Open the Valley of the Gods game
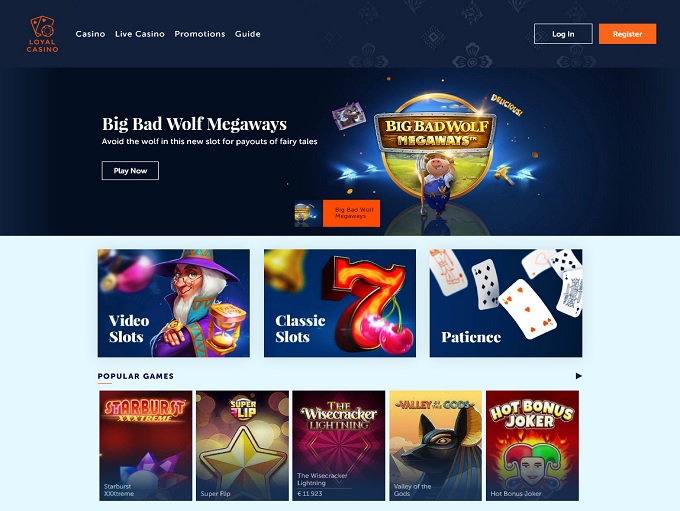The image size is (680, 511). 435,445
